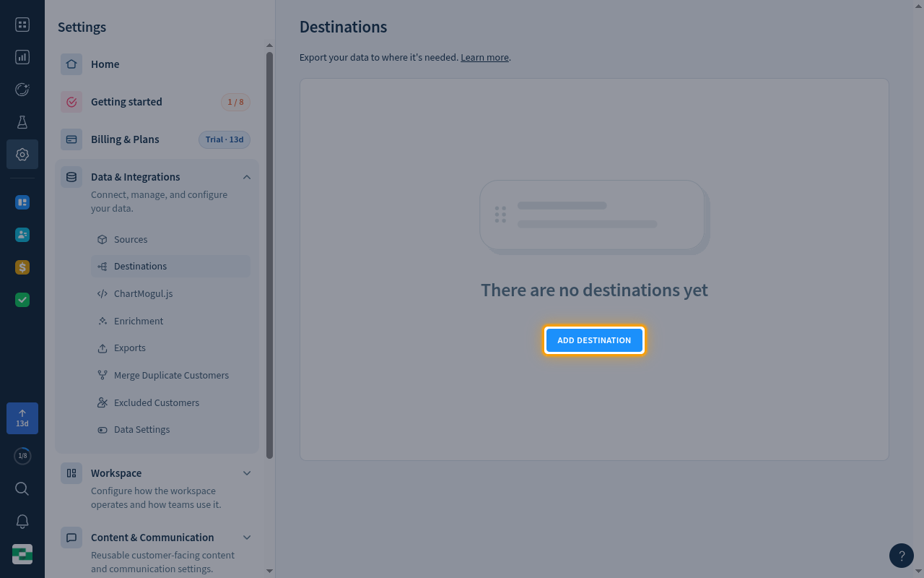Open ChartMogul.js settings page
This screenshot has height=578, width=924.
pos(171,294)
